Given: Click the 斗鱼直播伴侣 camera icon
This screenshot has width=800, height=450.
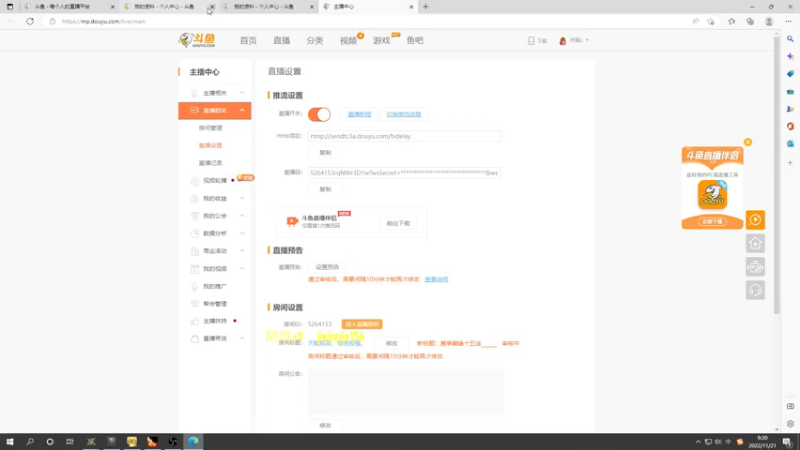Looking at the screenshot, I should [x=292, y=221].
